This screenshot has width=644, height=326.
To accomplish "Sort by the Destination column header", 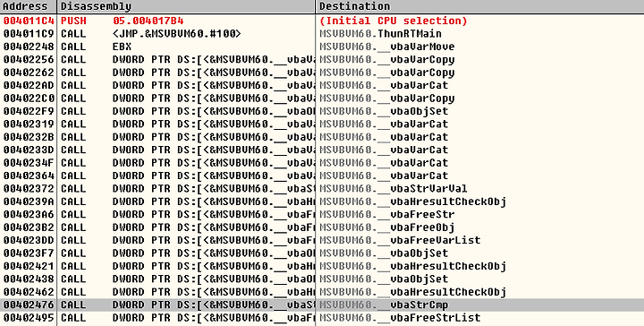I will point(480,6).
